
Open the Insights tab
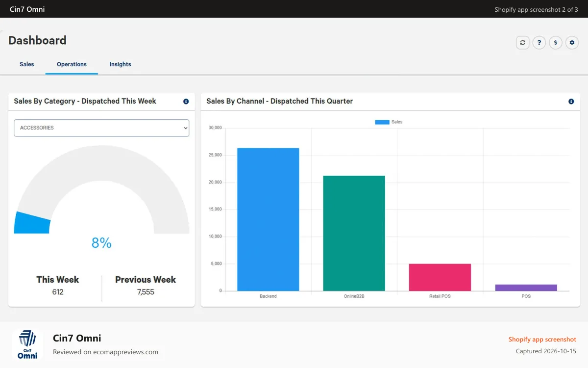pyautogui.click(x=120, y=64)
